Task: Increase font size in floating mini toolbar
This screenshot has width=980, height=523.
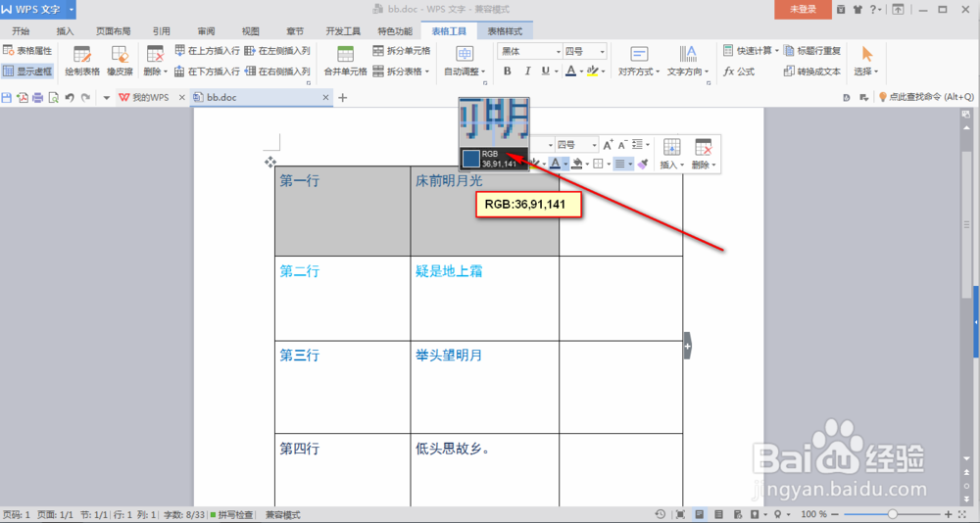Action: tap(609, 145)
